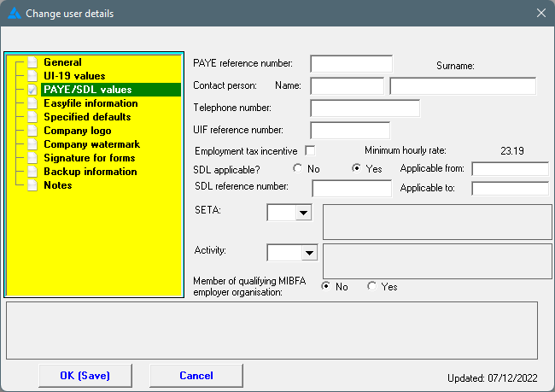Viewport: 555px width, 392px height.
Task: Open the SETA dropdown arrow
Action: click(x=303, y=213)
